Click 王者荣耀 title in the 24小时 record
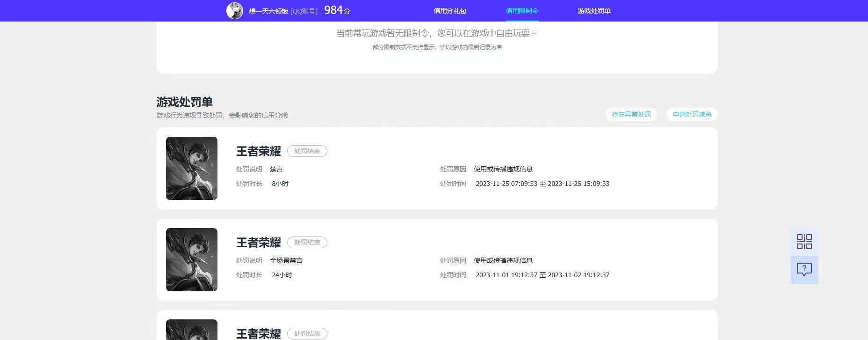Screen dimensions: 868x340 [259, 243]
